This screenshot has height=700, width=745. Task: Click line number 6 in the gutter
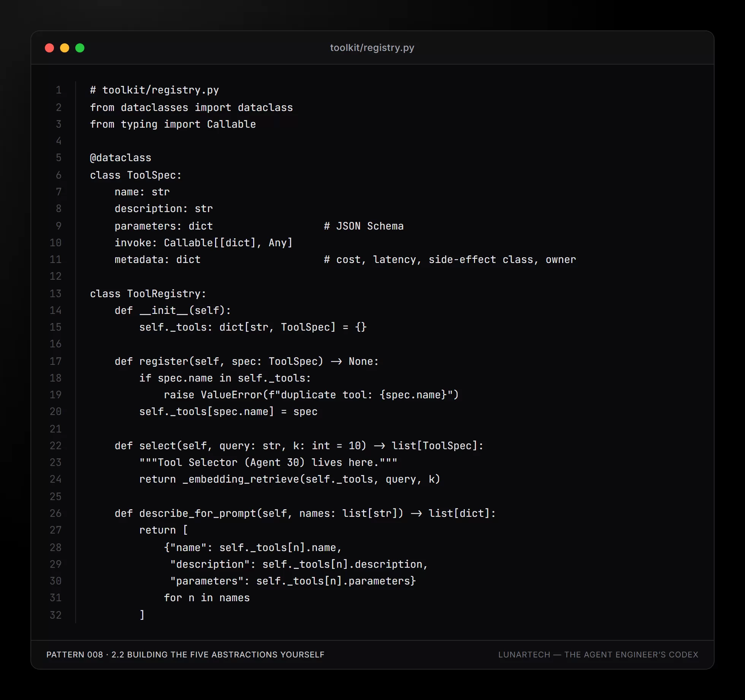tap(59, 175)
